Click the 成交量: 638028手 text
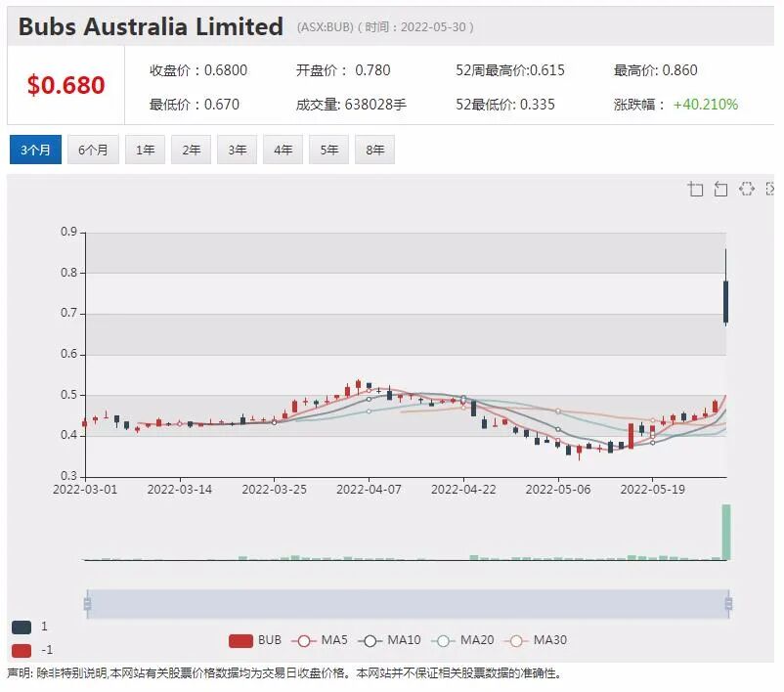Viewport: 784px width, 692px height. coord(351,105)
